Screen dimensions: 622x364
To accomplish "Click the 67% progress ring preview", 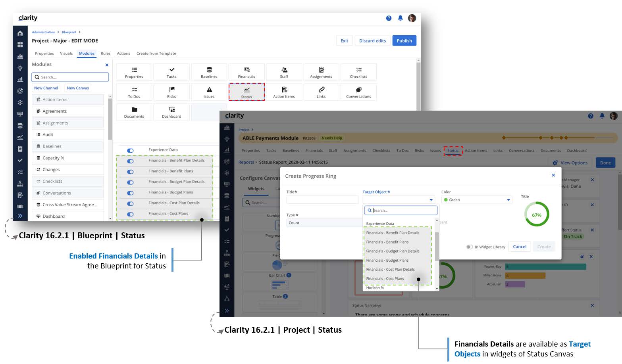I will [537, 215].
